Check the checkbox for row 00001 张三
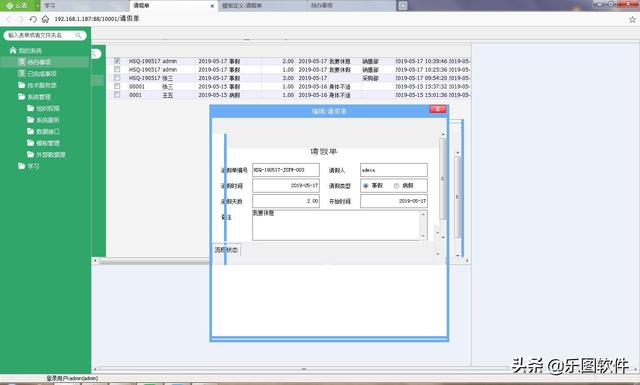Screen dimensions: 640x385 tap(117, 86)
